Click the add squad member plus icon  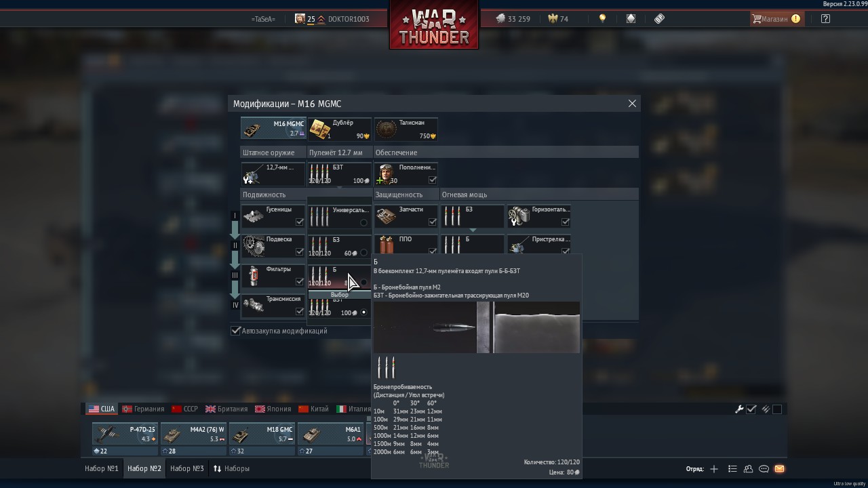coord(714,468)
